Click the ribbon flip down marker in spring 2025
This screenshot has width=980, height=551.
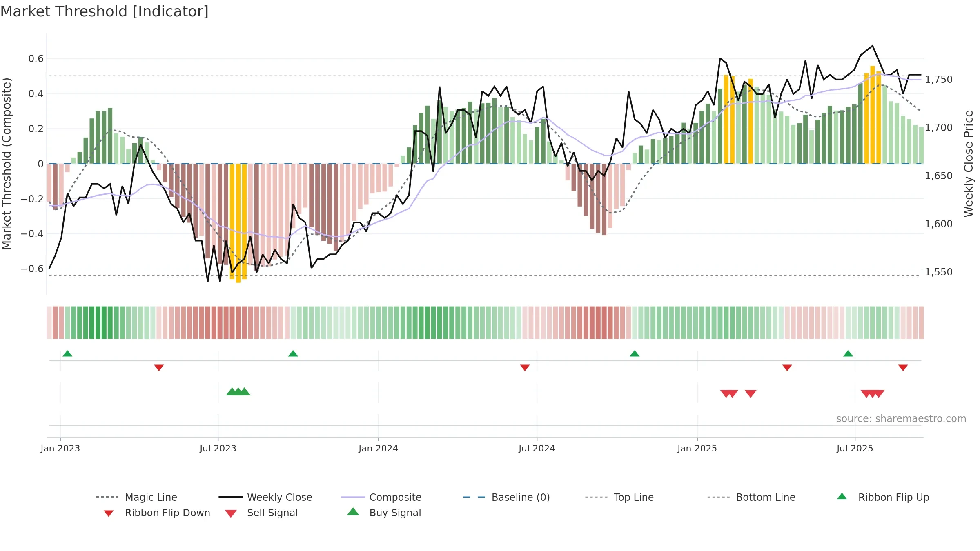click(787, 368)
